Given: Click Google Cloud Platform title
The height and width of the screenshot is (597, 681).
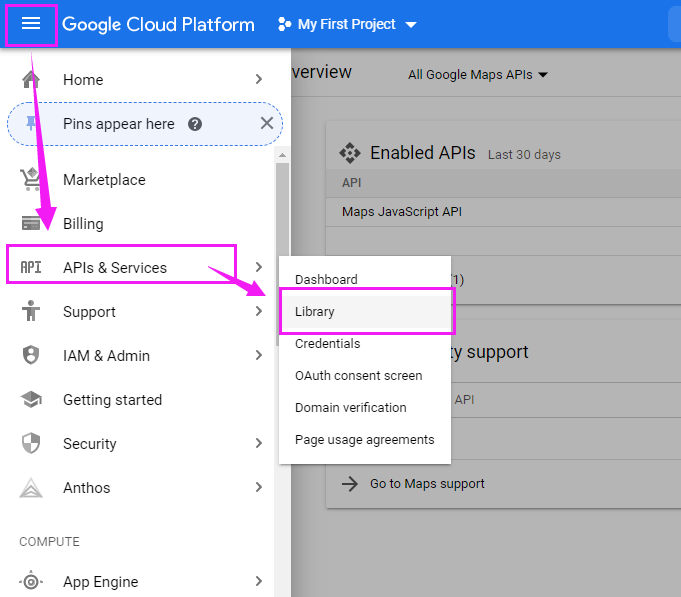Looking at the screenshot, I should [158, 25].
